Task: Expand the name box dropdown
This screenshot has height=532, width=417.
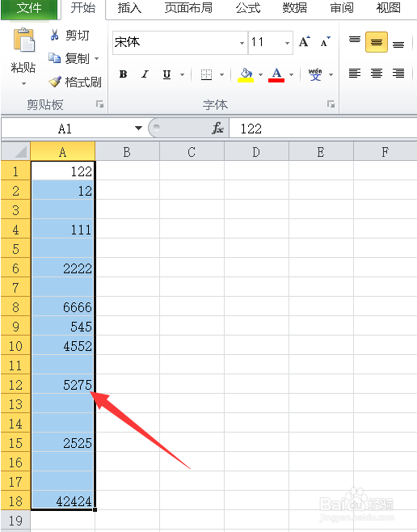Action: click(x=138, y=129)
